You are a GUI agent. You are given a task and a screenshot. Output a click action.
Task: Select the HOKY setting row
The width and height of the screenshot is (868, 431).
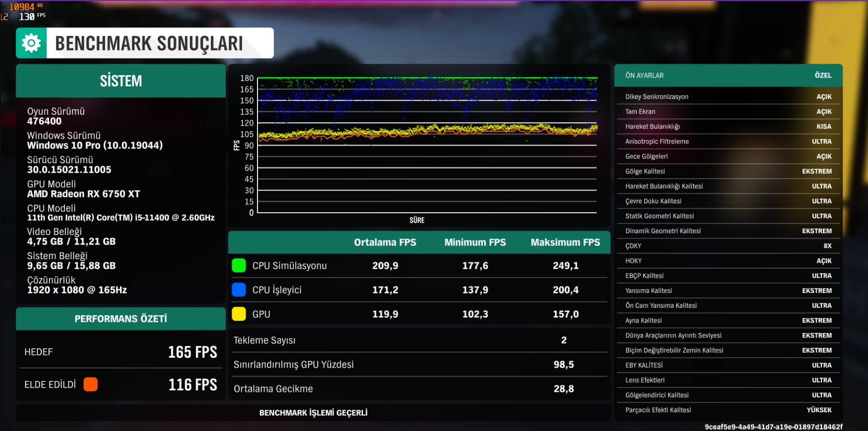(728, 261)
